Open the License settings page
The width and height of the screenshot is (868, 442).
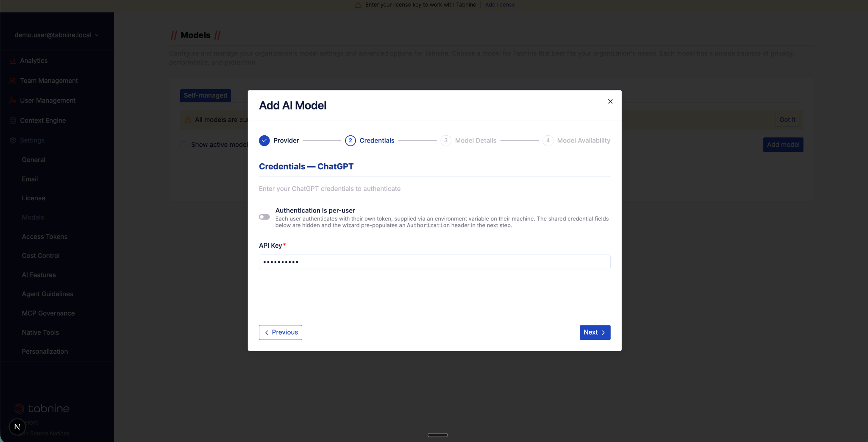tap(33, 198)
